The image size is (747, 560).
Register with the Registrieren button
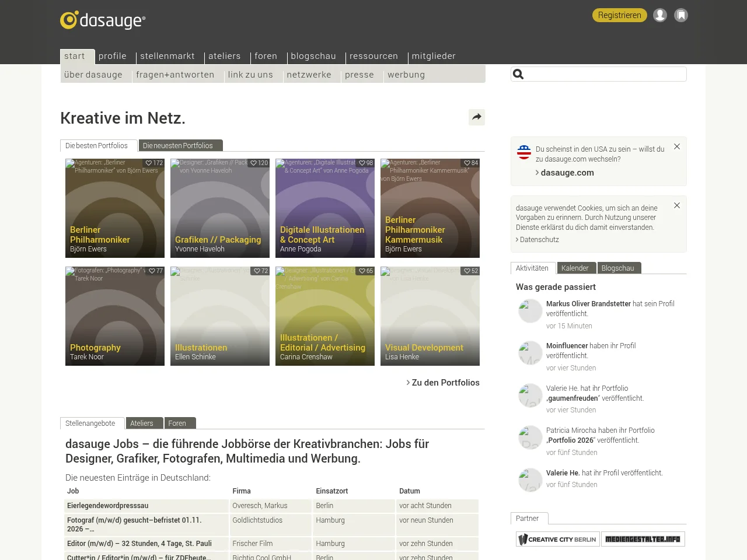click(620, 15)
